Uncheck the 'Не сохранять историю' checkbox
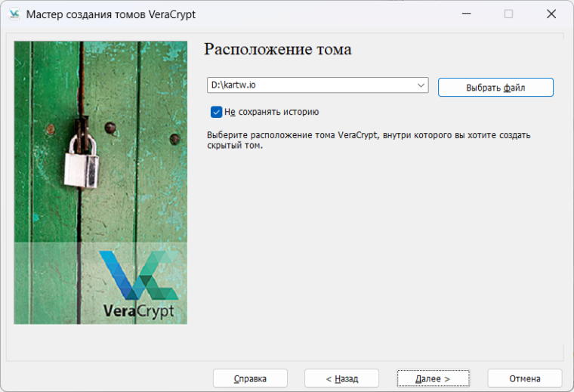The image size is (574, 392). pyautogui.click(x=216, y=112)
